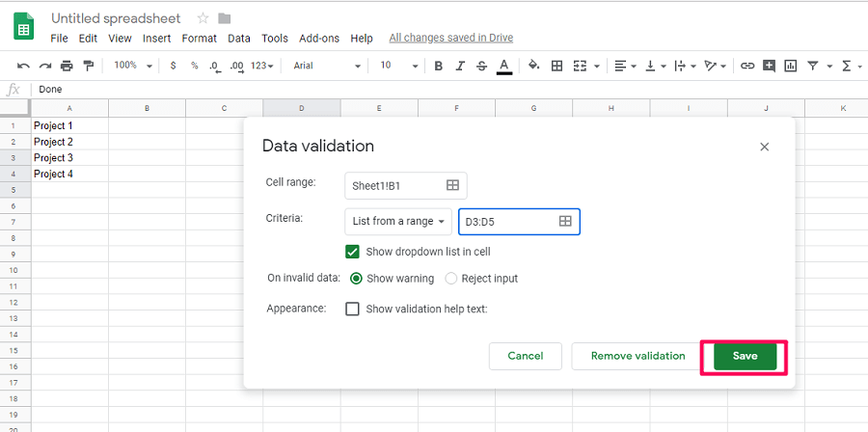
Task: Select the Show warning radio button
Action: coord(357,279)
